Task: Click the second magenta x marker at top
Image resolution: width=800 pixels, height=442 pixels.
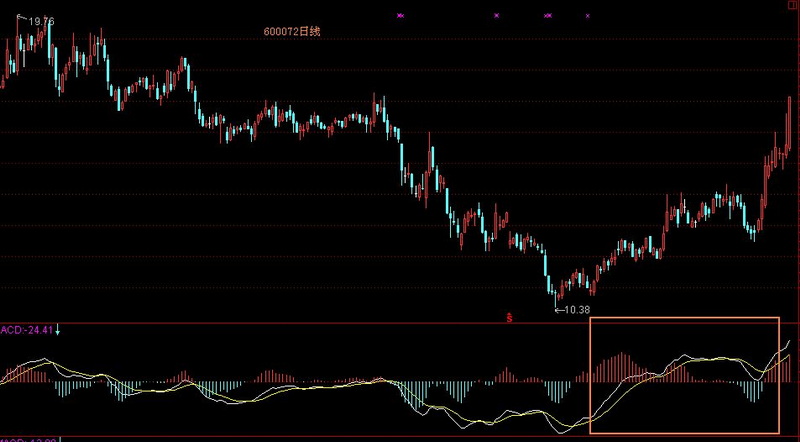Action: [496, 16]
